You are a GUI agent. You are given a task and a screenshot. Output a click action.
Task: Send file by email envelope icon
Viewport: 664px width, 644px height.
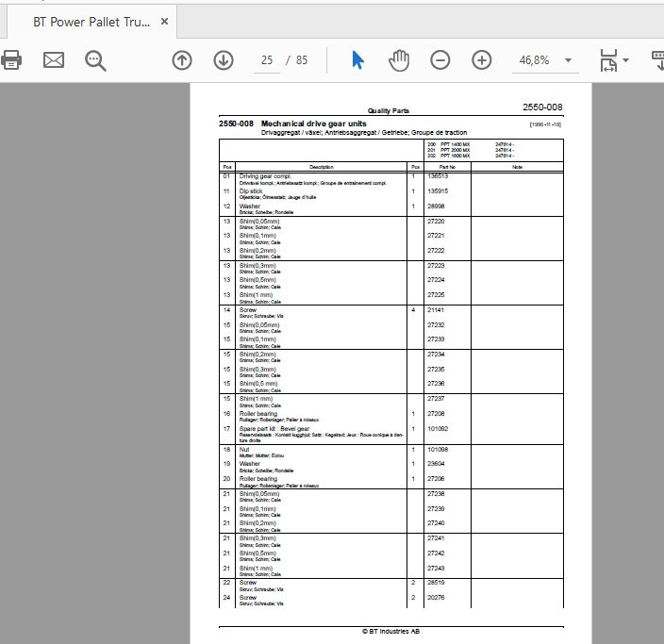[x=54, y=60]
